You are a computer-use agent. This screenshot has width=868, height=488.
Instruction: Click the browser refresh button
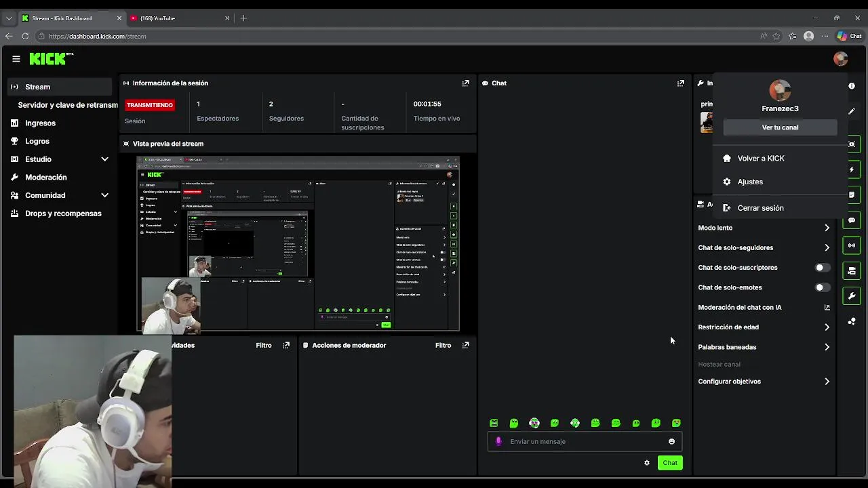(25, 36)
